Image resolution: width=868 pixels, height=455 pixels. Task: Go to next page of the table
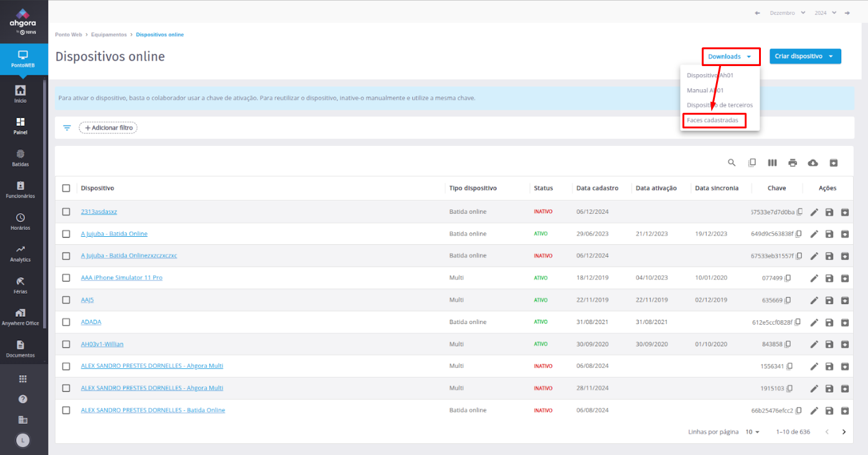click(844, 432)
